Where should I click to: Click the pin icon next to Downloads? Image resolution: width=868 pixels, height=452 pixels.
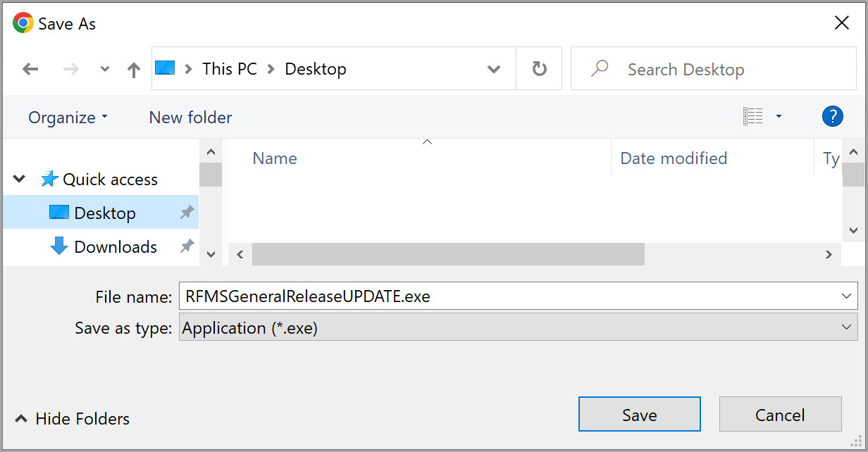point(187,246)
